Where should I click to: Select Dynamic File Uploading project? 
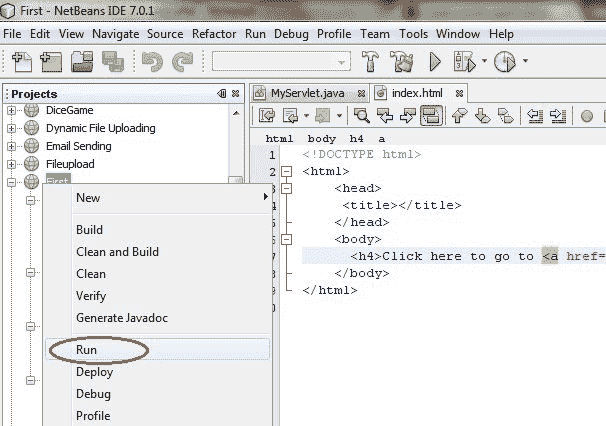pyautogui.click(x=100, y=128)
